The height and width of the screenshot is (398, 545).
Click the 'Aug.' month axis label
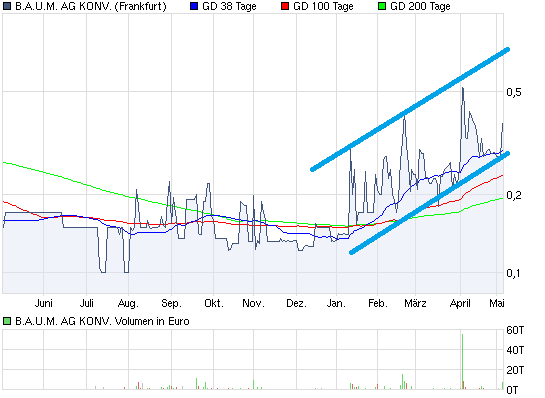click(x=128, y=303)
